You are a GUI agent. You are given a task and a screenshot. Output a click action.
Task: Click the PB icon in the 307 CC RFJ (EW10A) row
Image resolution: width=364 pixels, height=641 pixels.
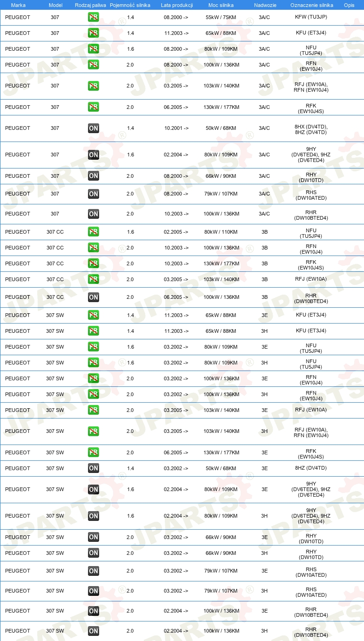pos(94,279)
